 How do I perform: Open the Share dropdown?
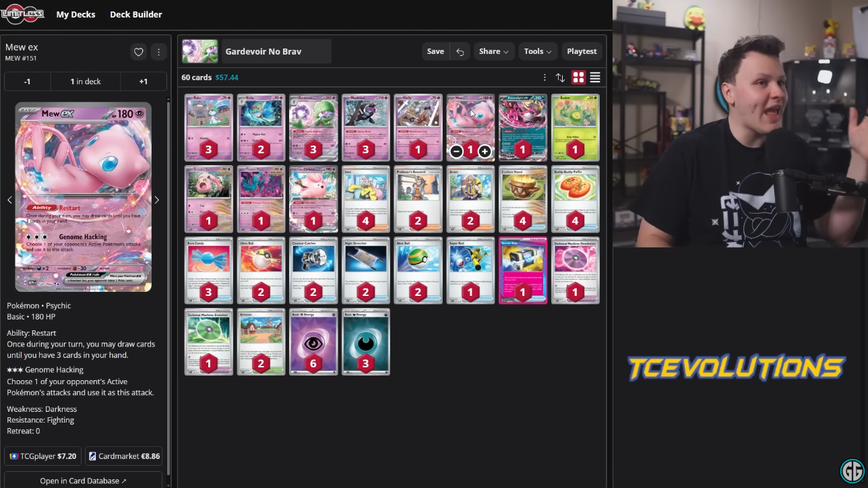tap(493, 51)
